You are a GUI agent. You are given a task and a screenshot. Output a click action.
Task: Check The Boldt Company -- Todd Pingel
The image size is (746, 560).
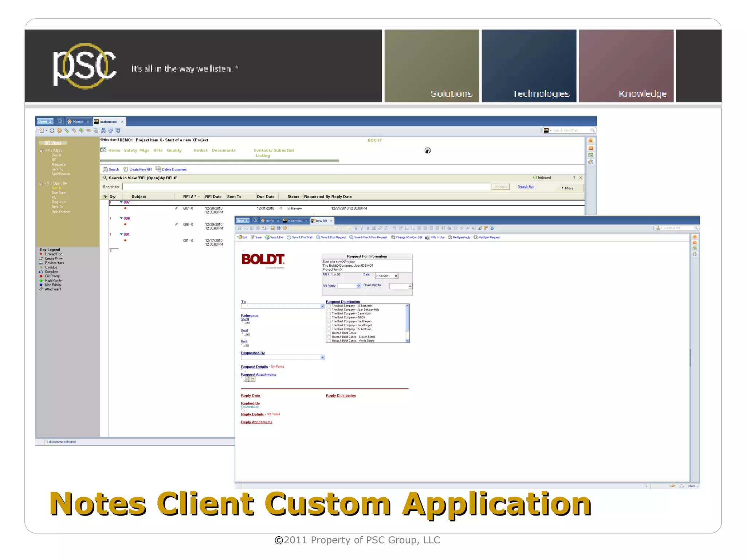(x=329, y=325)
